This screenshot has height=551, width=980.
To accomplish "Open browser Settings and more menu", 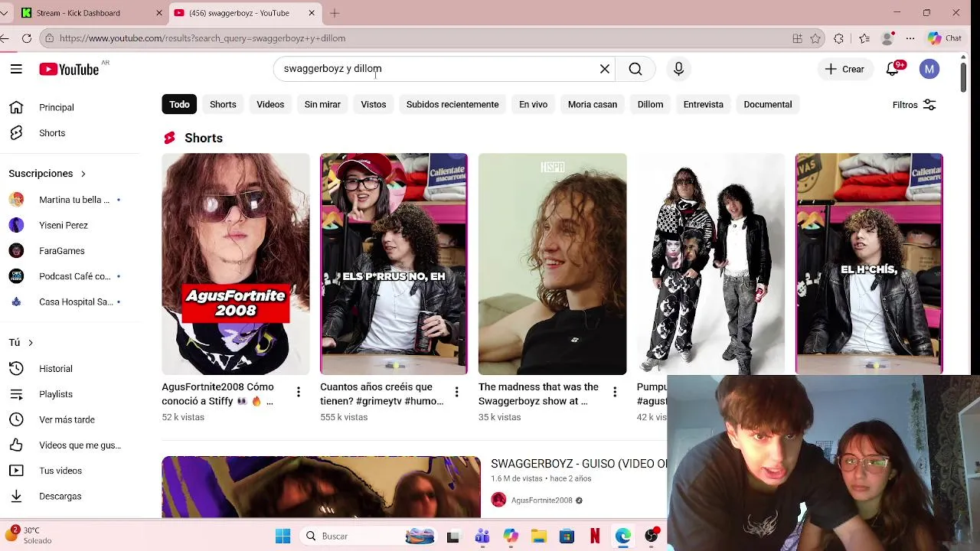I will [910, 38].
